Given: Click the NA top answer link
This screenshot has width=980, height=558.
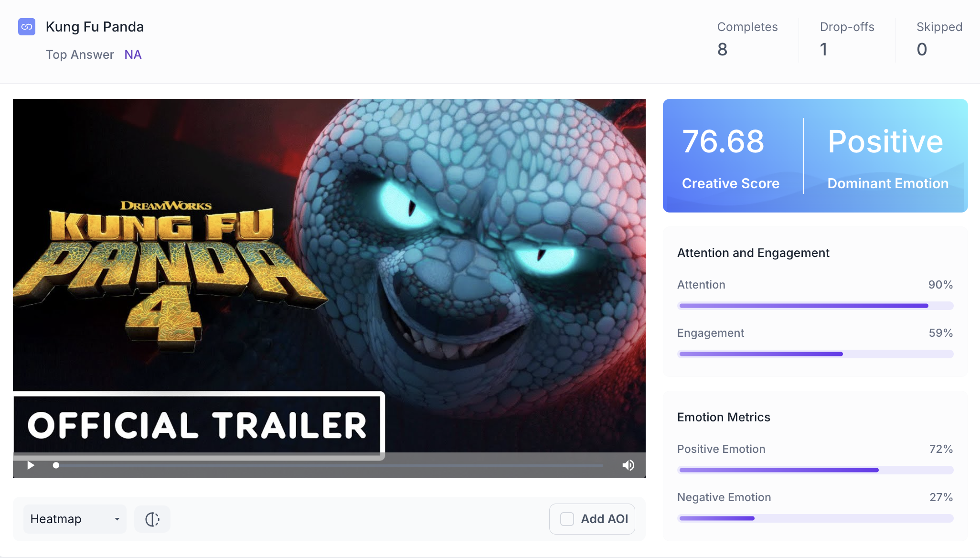Looking at the screenshot, I should [133, 55].
